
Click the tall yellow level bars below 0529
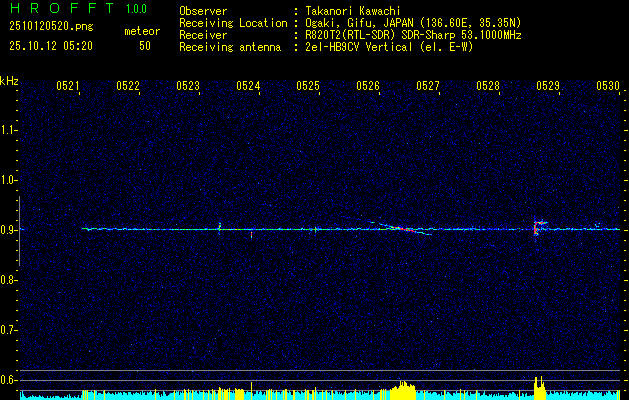click(x=540, y=388)
